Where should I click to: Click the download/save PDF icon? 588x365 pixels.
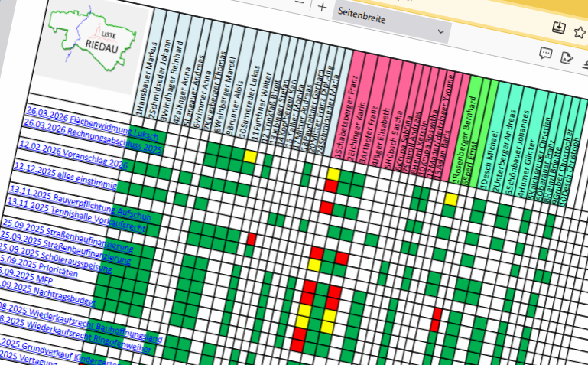[559, 28]
